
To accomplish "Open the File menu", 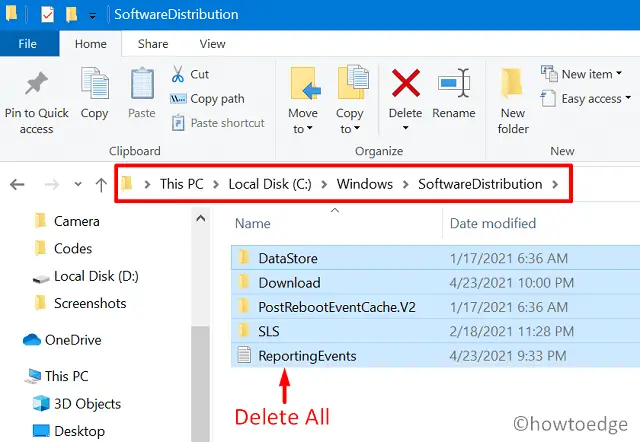I will 28,44.
